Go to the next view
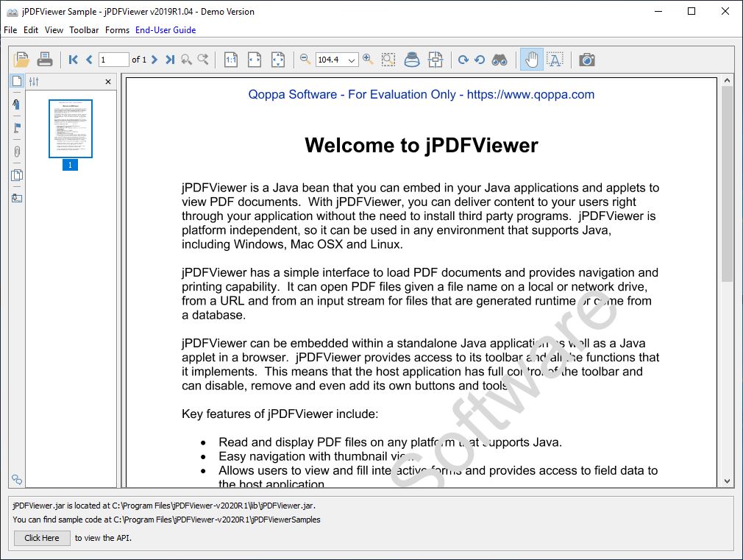Viewport: 743px width, 560px height. pyautogui.click(x=203, y=60)
